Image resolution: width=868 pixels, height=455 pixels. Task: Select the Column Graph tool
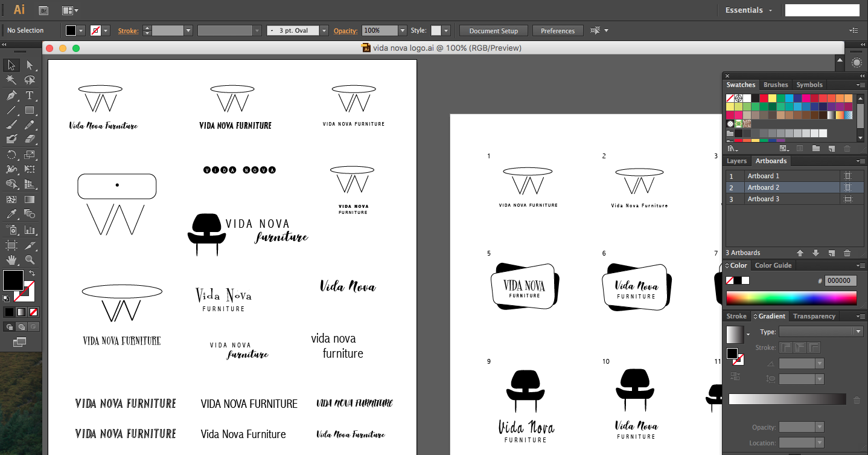tap(30, 230)
